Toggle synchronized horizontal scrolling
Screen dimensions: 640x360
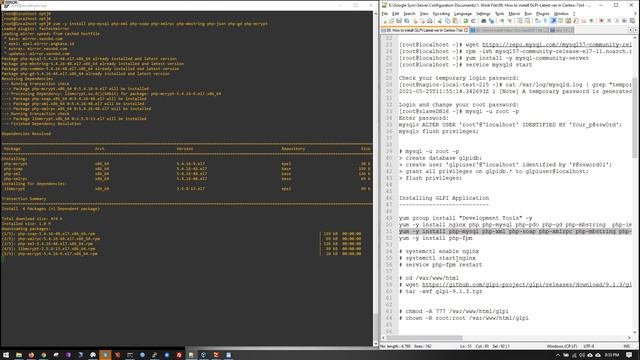[x=527, y=21]
